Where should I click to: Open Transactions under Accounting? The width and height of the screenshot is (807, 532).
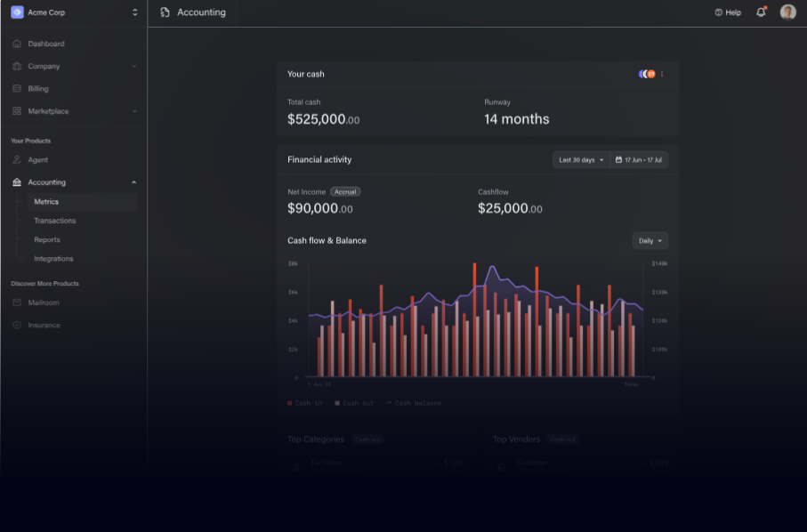[x=54, y=221]
